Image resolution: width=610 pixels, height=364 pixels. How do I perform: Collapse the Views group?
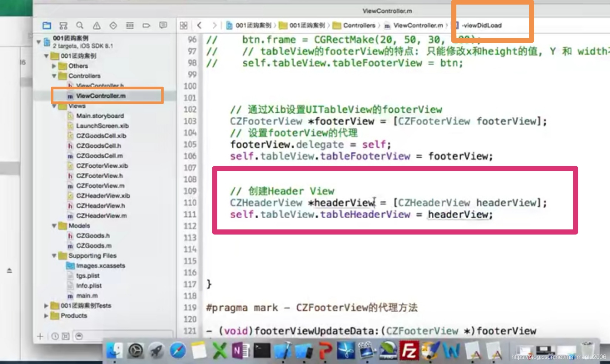coord(54,106)
